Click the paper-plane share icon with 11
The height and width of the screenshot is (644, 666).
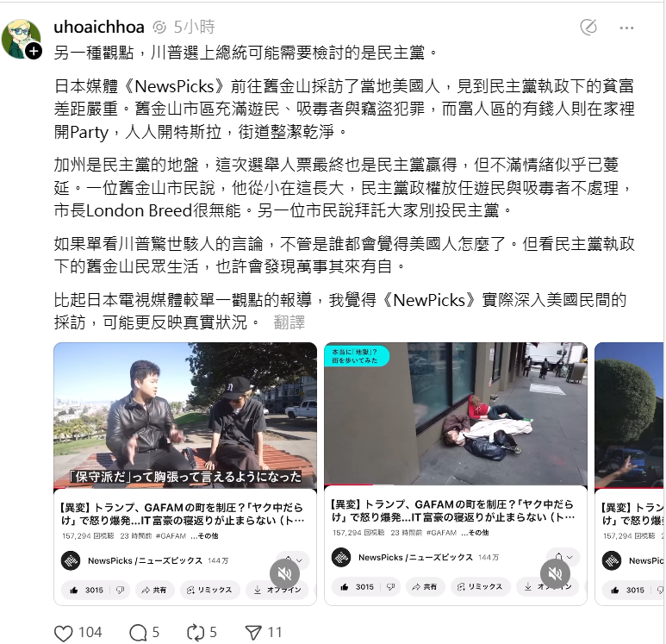[253, 633]
